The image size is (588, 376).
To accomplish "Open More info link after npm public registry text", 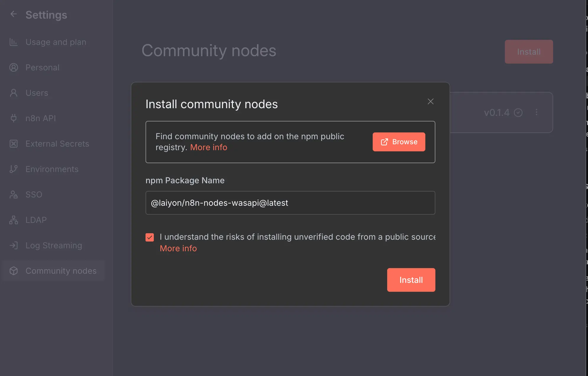I will (x=209, y=147).
